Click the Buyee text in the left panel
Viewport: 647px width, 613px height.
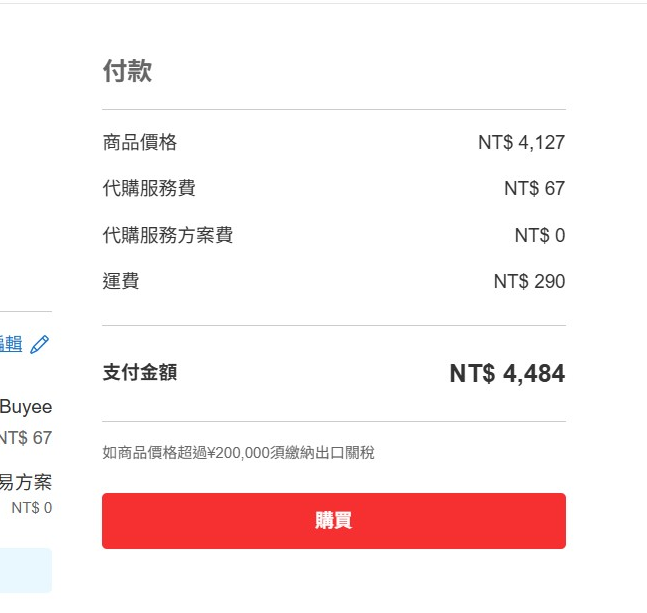[x=26, y=407]
